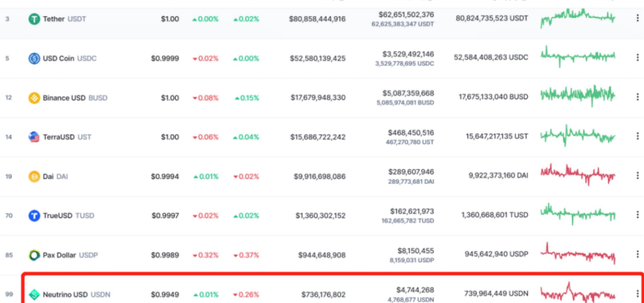Click Neutrino USD's rank number 99
This screenshot has height=303, width=644.
point(9,294)
